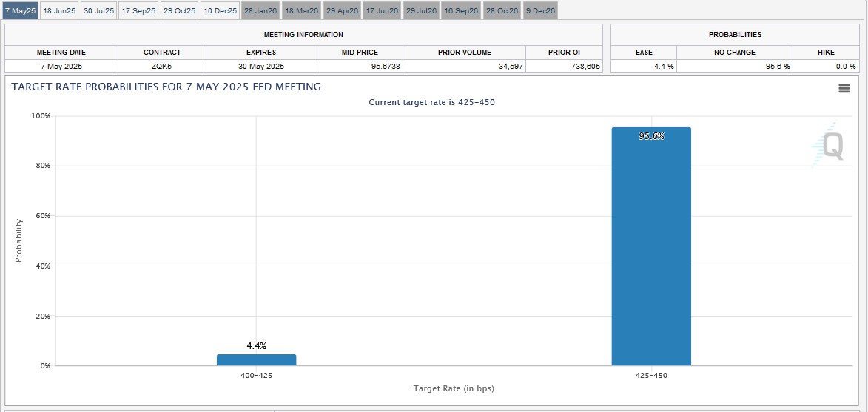Click the MEETING INFORMATION table header
Image resolution: width=868 pixels, height=412 pixels.
tap(303, 34)
